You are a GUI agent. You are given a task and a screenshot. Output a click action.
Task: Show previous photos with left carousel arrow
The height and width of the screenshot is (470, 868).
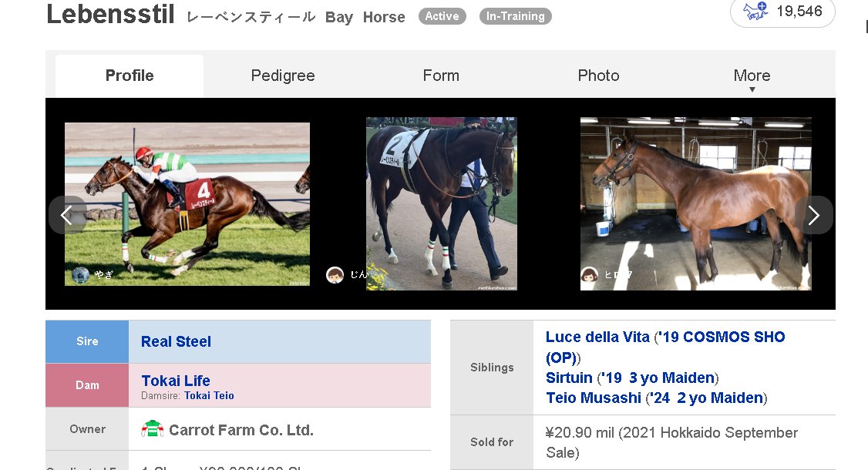click(x=67, y=215)
